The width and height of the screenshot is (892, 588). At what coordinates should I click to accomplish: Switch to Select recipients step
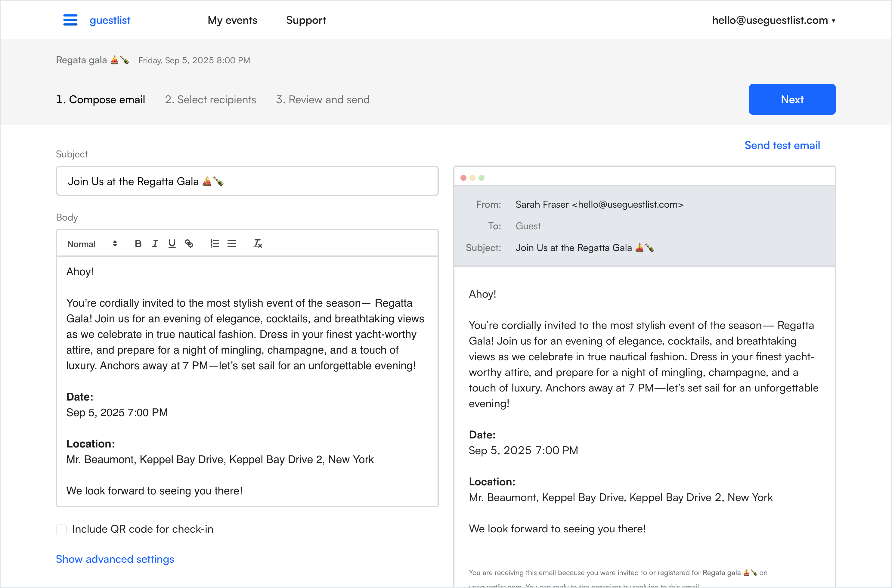click(210, 100)
